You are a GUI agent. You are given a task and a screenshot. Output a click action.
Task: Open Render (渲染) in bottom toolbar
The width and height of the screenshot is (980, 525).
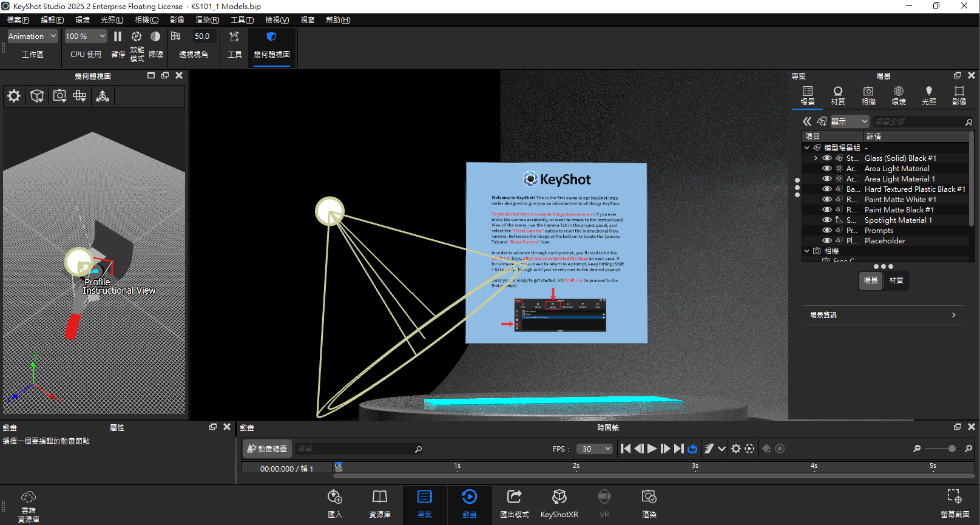(649, 504)
